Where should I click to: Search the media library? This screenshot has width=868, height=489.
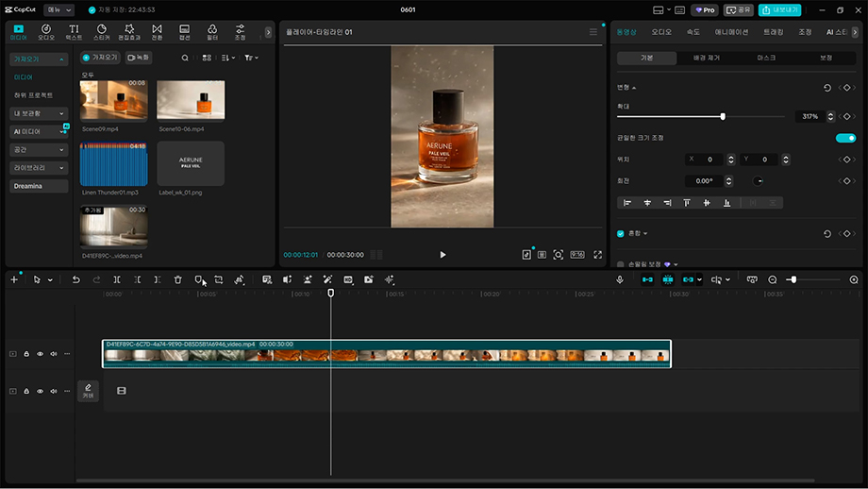[185, 58]
